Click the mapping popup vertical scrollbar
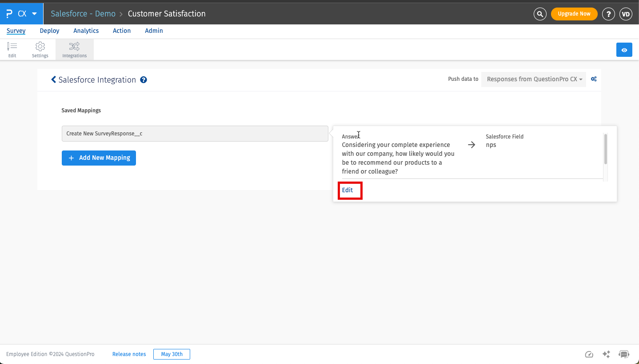The height and width of the screenshot is (364, 639). click(605, 149)
